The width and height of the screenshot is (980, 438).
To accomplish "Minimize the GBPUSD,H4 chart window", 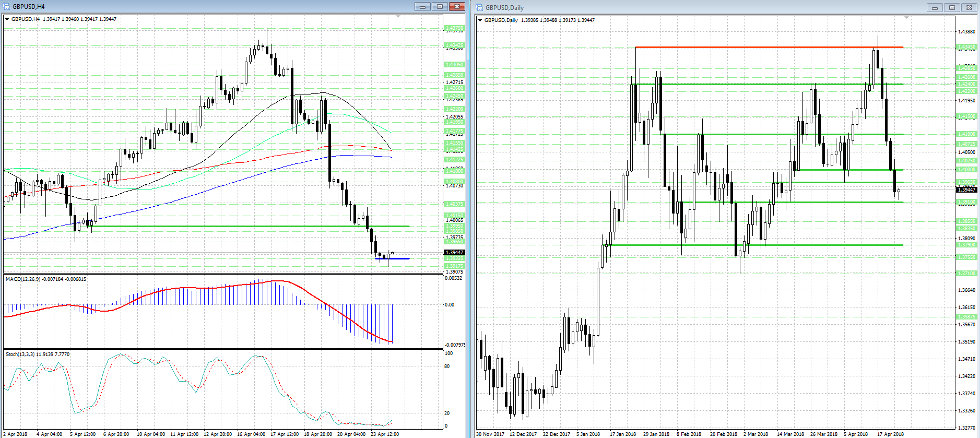I will [x=422, y=6].
